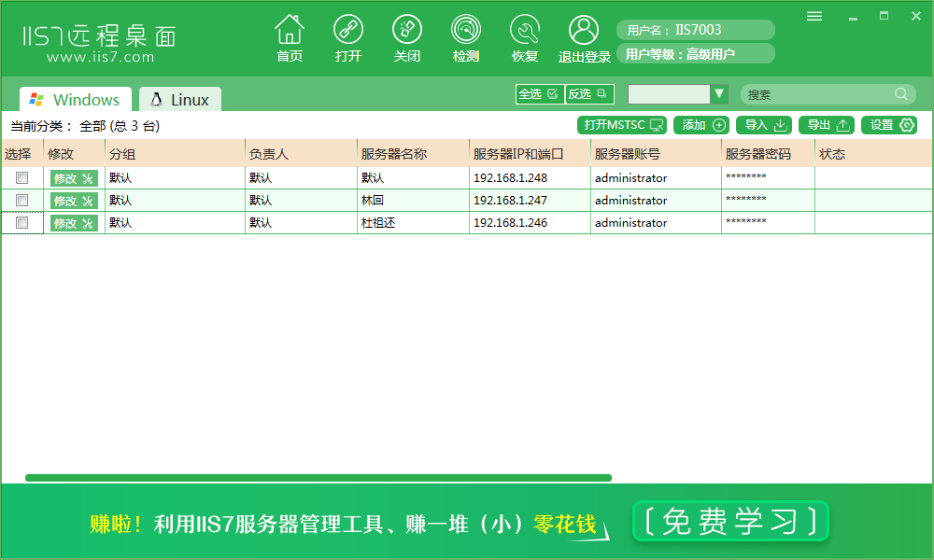This screenshot has width=934, height=560.
Task: Click 服务器账号 column header
Action: [x=656, y=154]
